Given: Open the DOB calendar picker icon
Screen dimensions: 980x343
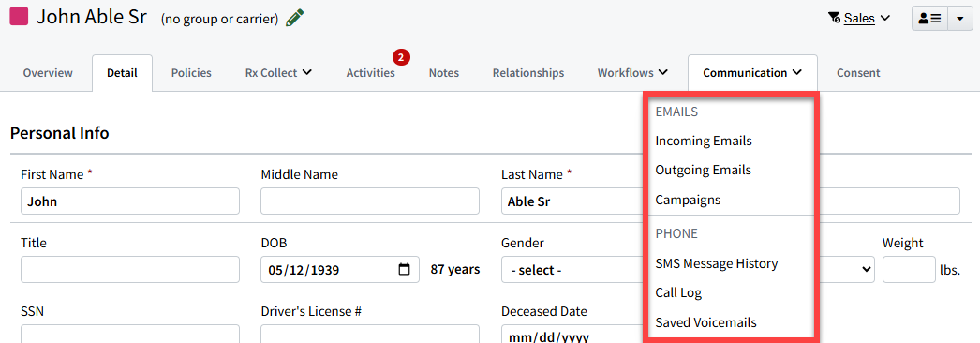Looking at the screenshot, I should [x=405, y=269].
